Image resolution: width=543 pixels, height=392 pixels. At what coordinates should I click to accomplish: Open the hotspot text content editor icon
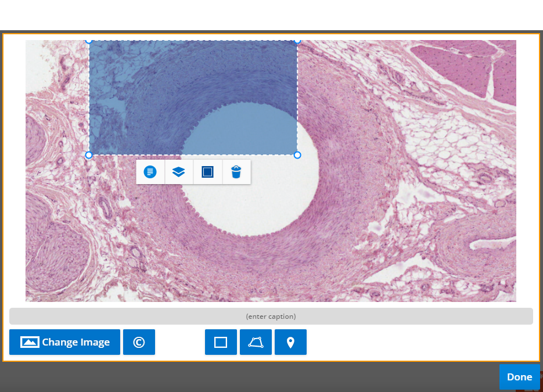tap(150, 172)
